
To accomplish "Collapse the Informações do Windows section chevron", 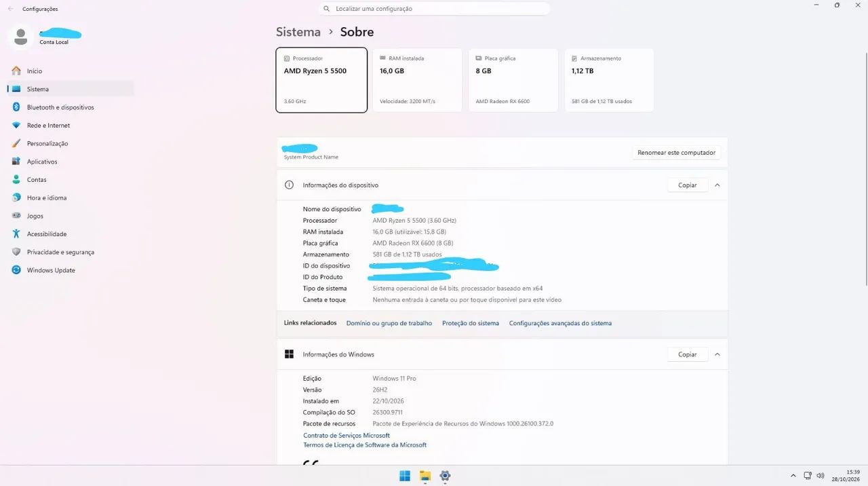I will [x=717, y=354].
